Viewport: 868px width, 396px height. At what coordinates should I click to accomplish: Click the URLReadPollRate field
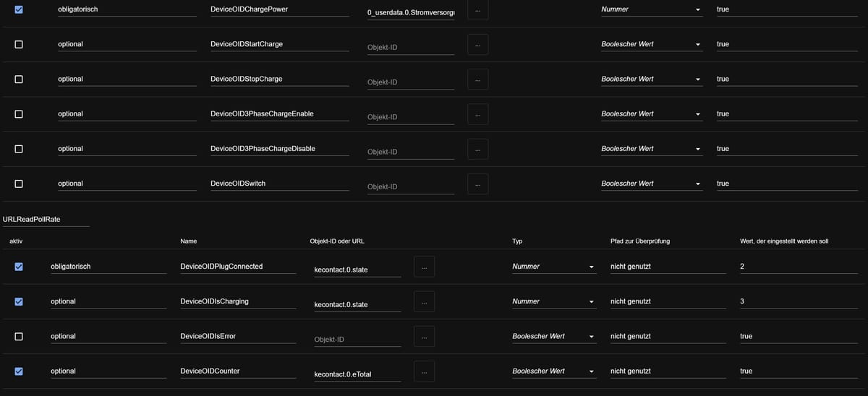tap(46, 219)
